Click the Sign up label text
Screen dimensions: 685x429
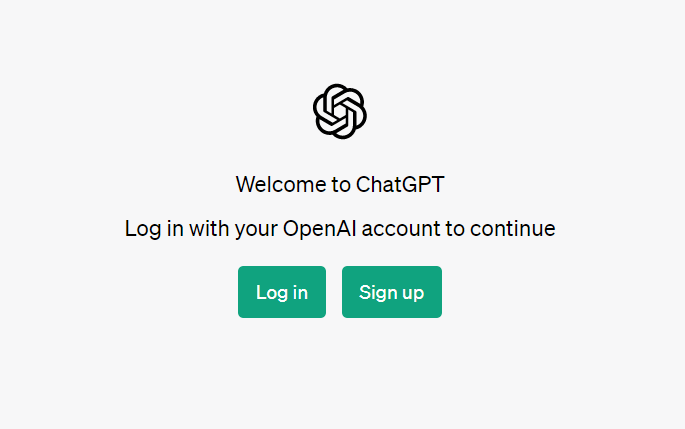point(391,293)
